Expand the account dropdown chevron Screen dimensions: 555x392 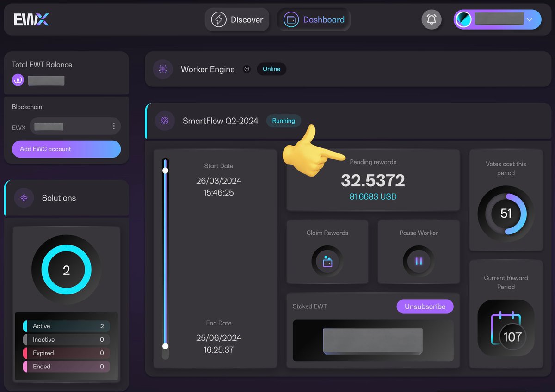[530, 19]
